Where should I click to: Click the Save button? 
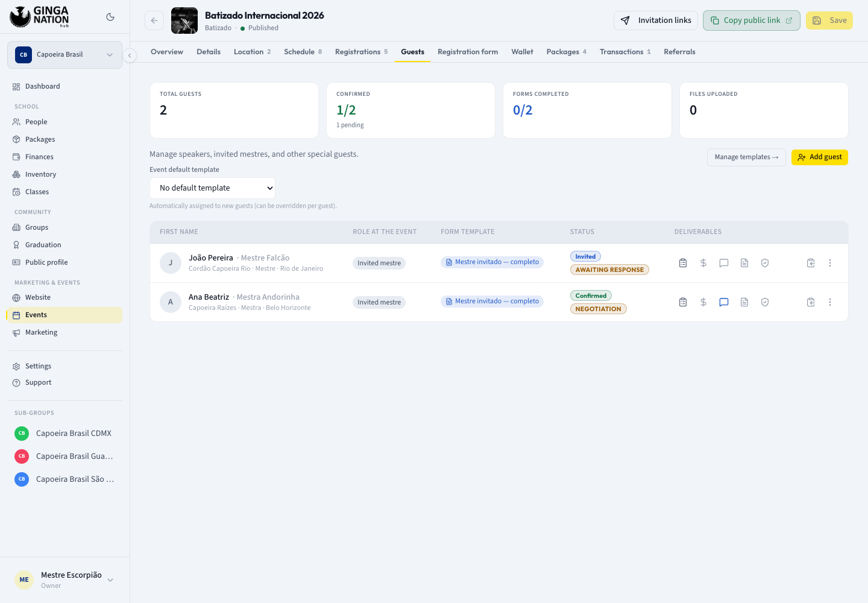829,21
